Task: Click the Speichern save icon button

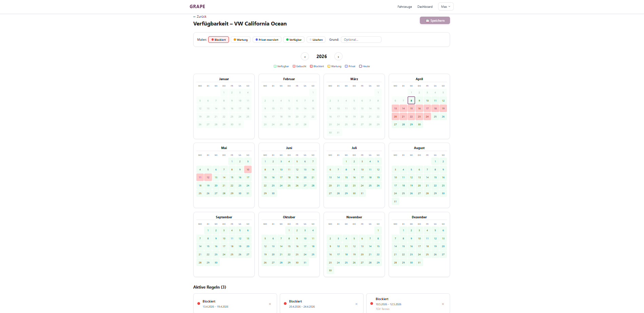Action: 427,20
